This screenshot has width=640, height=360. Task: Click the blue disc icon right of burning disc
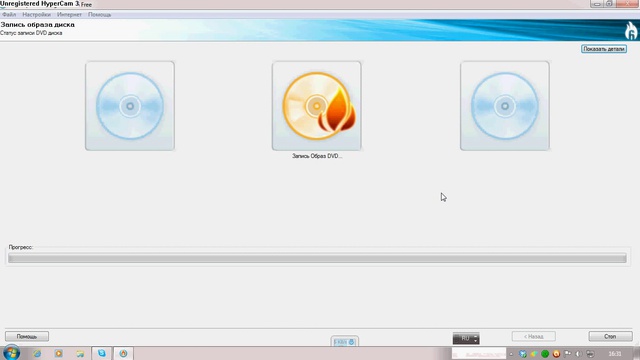click(505, 106)
